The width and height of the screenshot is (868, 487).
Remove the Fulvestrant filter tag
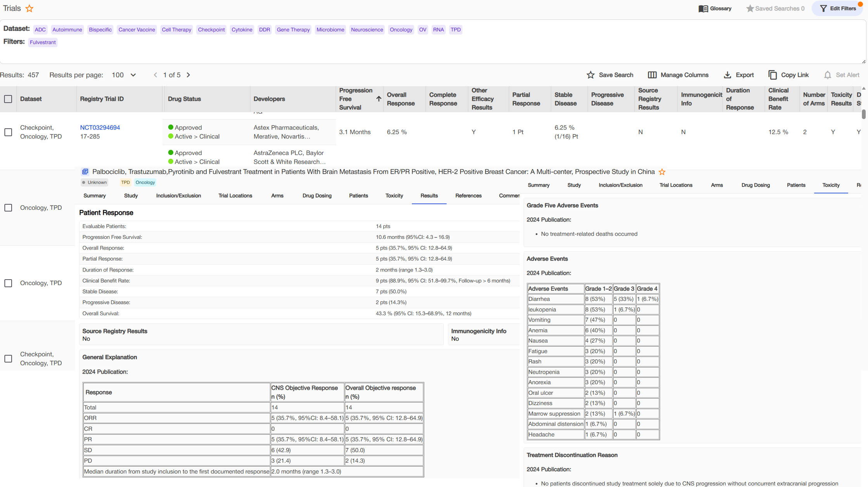pyautogui.click(x=43, y=42)
